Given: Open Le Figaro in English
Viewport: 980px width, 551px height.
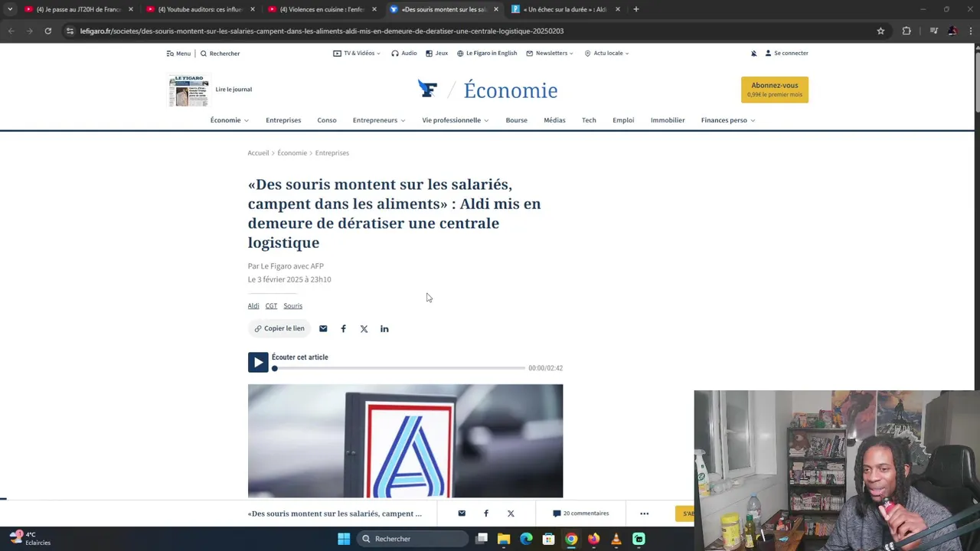Looking at the screenshot, I should pos(487,54).
